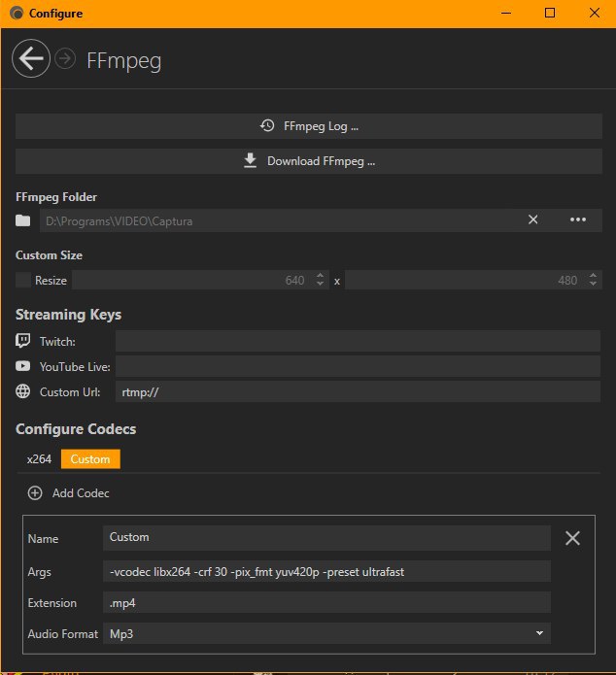Click the Configure Codecs heading
Image resolution: width=616 pixels, height=675 pixels.
[x=76, y=429]
